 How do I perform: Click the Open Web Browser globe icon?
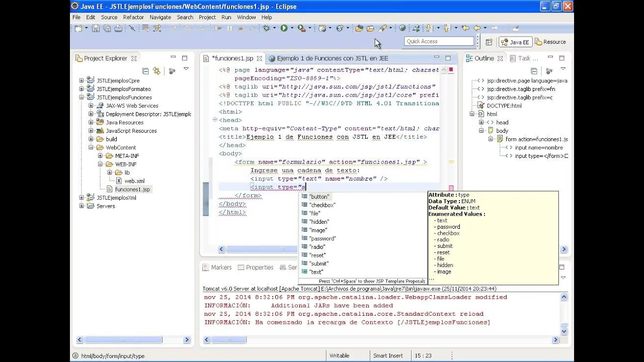point(403,29)
